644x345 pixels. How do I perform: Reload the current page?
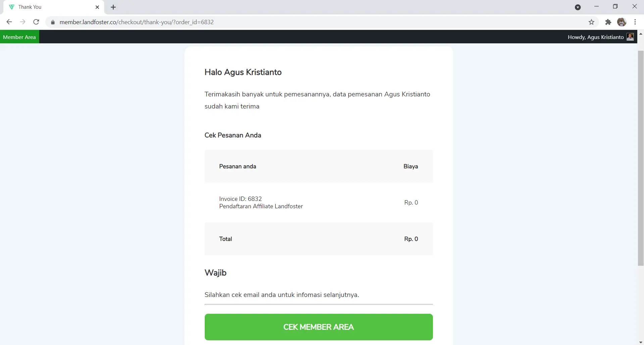(x=36, y=22)
